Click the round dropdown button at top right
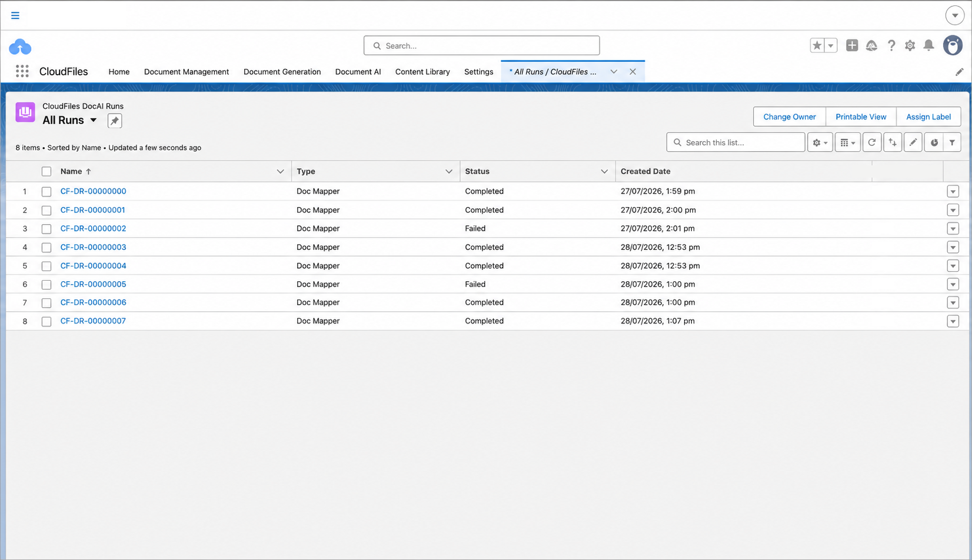This screenshot has height=560, width=972. (955, 15)
